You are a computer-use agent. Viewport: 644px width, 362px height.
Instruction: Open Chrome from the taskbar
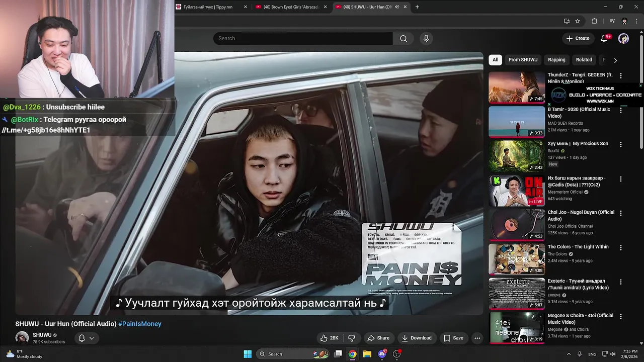pos(353,354)
